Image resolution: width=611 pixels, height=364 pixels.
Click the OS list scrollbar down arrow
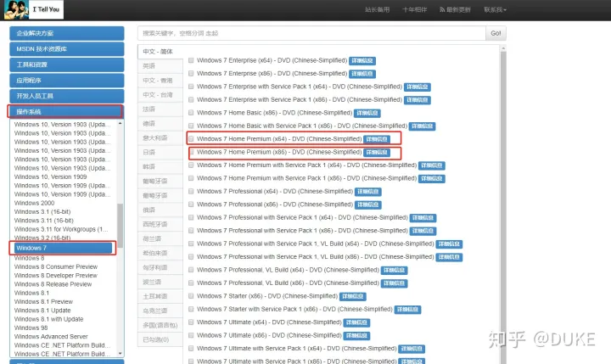pos(120,354)
